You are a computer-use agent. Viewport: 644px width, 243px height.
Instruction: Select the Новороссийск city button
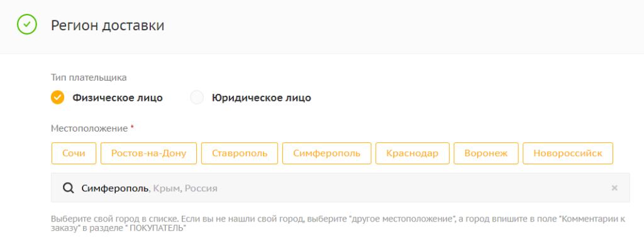tap(568, 154)
